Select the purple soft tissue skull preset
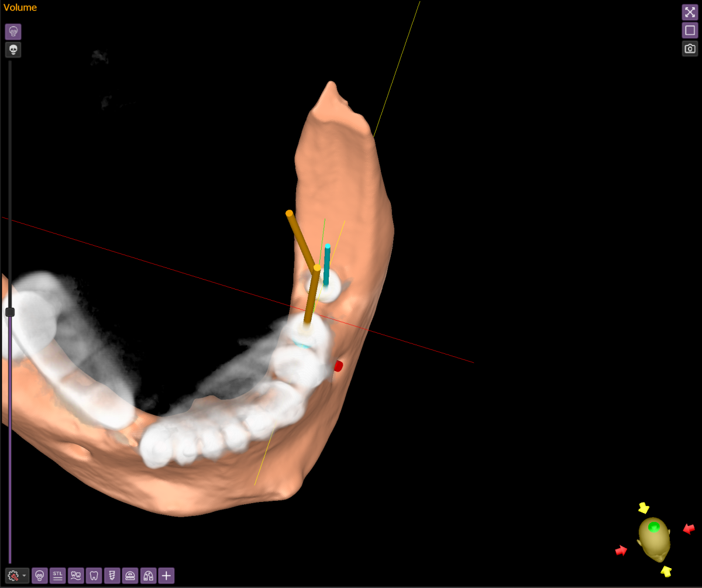Viewport: 702px width, 588px height. (13, 32)
